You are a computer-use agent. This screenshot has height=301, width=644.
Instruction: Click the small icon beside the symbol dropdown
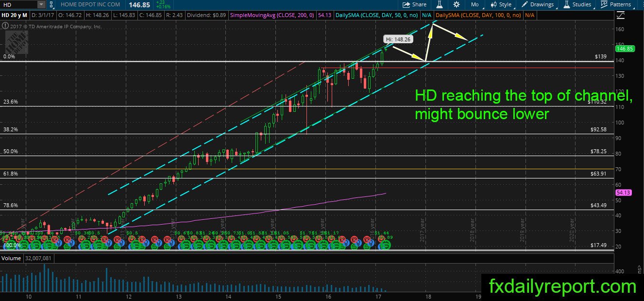point(51,4)
